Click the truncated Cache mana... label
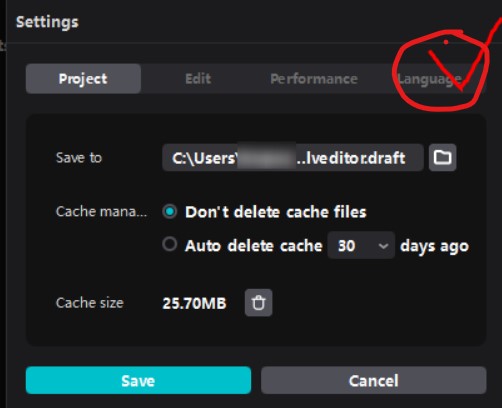Viewport: 502px width, 408px height. point(101,211)
